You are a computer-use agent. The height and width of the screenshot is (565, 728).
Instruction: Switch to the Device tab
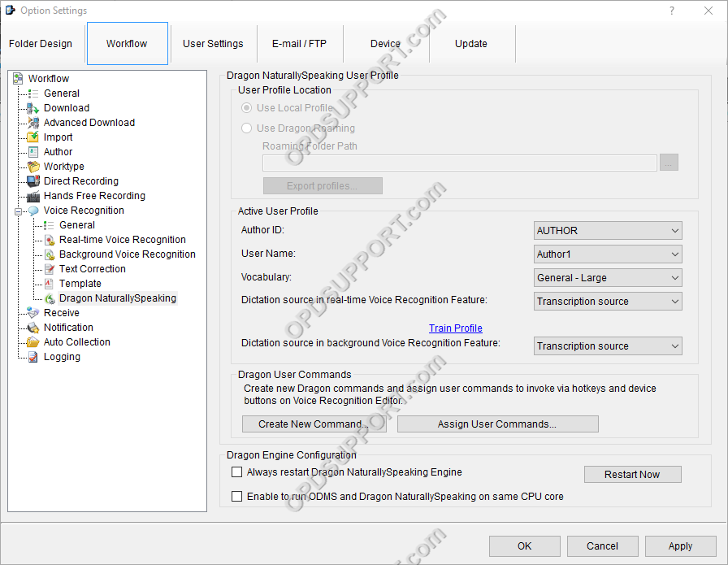[385, 44]
